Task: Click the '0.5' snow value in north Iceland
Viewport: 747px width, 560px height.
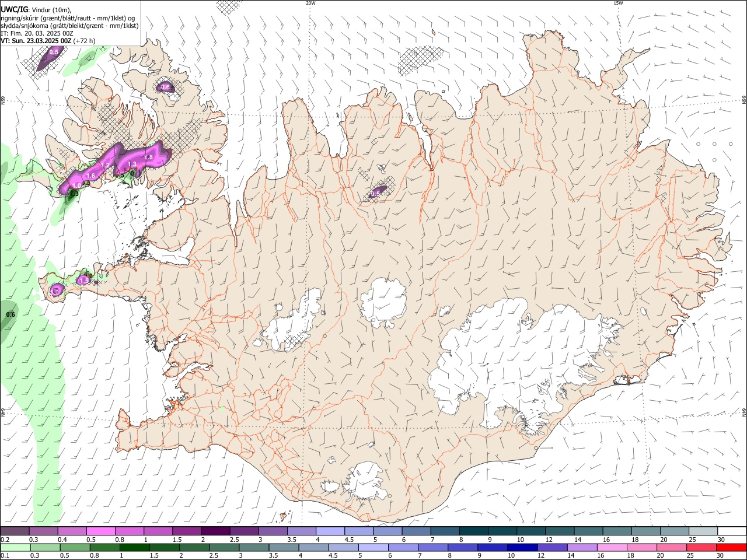Action: [x=375, y=194]
